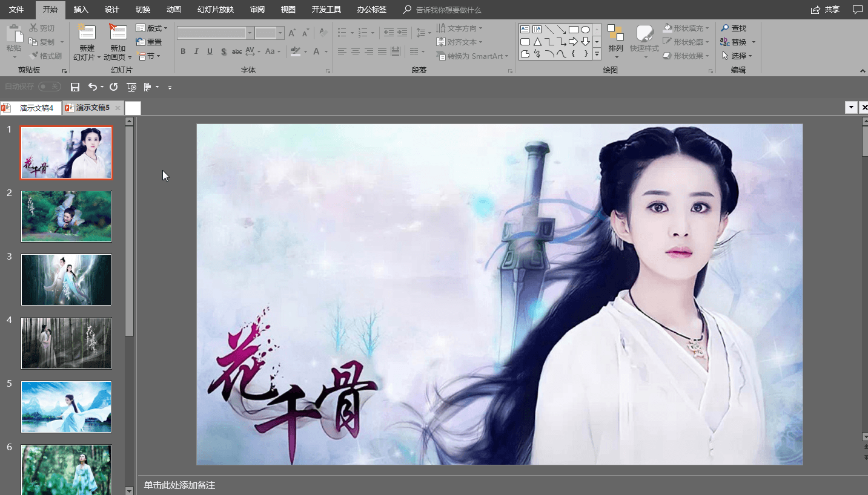Select the right arrow shape in gallery
The width and height of the screenshot is (868, 495).
coord(573,42)
